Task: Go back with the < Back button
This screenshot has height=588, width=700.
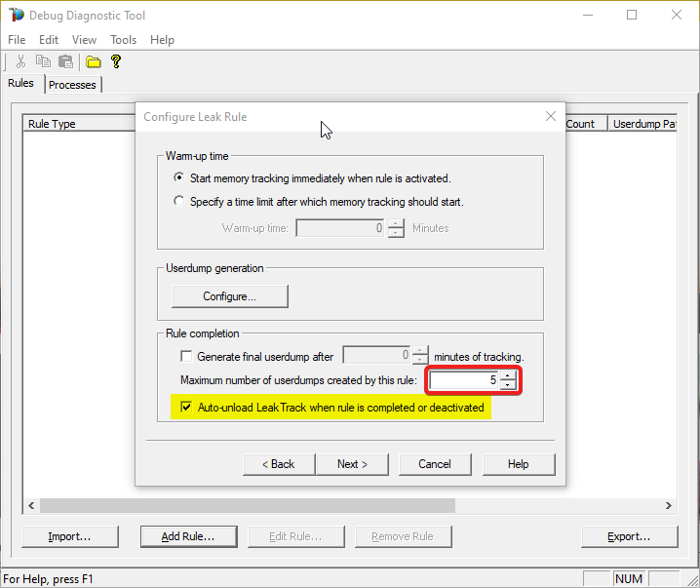Action: [x=279, y=464]
